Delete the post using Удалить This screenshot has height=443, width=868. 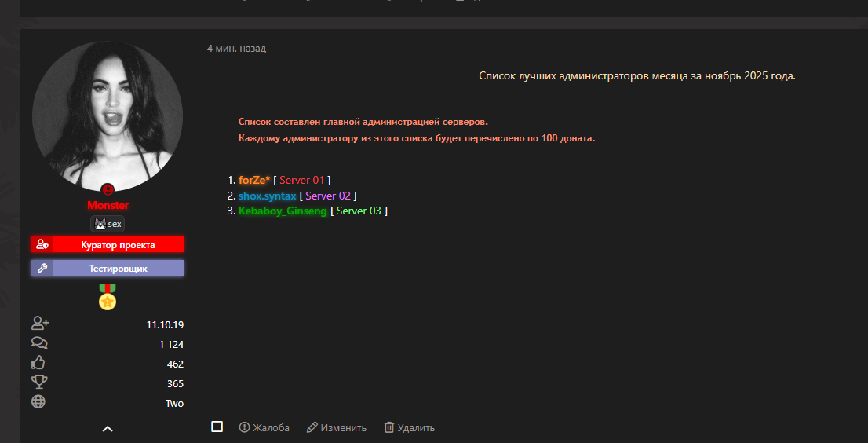pyautogui.click(x=409, y=427)
